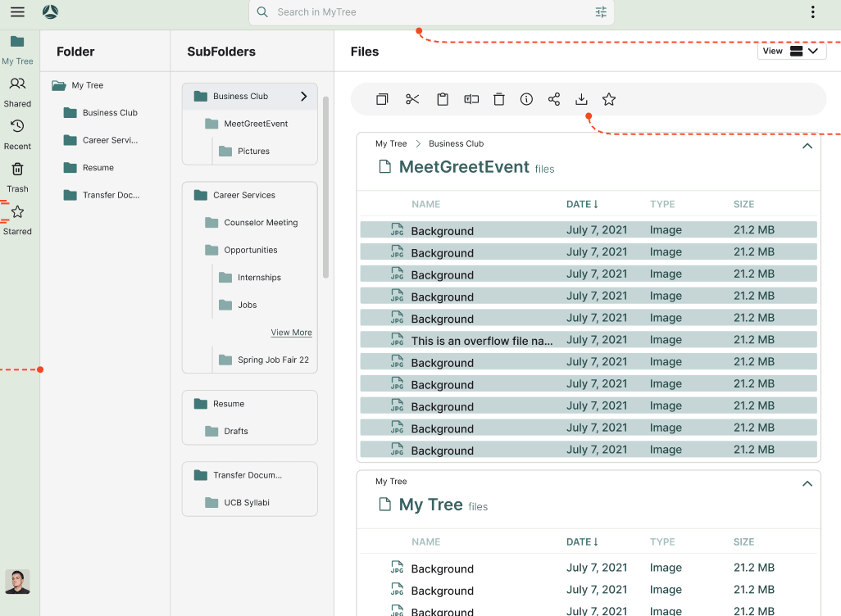Open MeetGreetEvent subfolder
This screenshot has height=616, width=841.
point(247,124)
